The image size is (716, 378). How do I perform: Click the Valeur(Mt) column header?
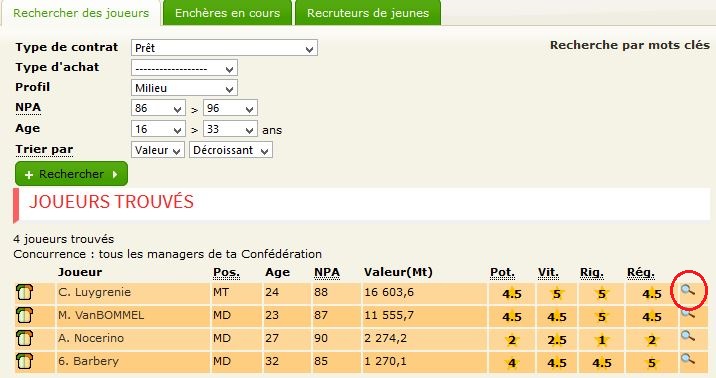pos(398,273)
